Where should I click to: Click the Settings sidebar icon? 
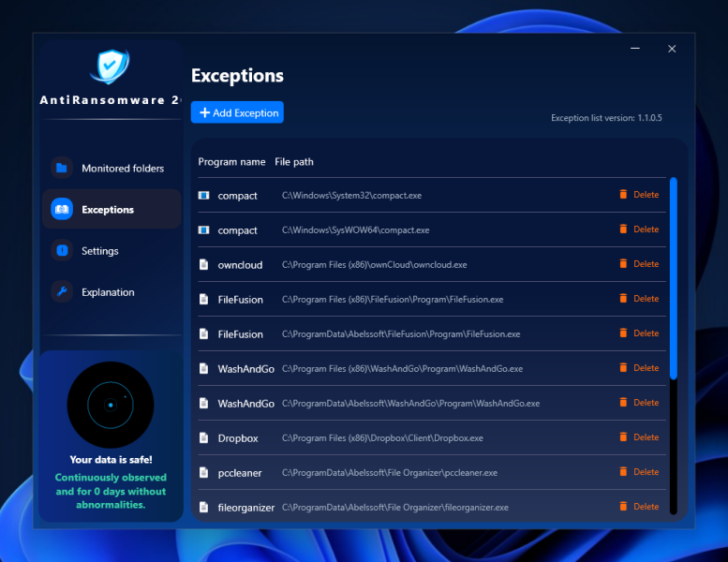pyautogui.click(x=62, y=251)
